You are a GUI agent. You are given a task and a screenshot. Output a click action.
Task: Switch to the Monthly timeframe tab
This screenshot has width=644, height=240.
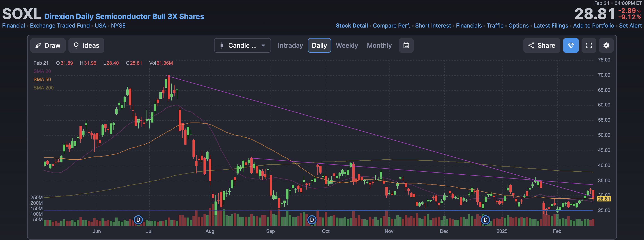[x=379, y=45]
